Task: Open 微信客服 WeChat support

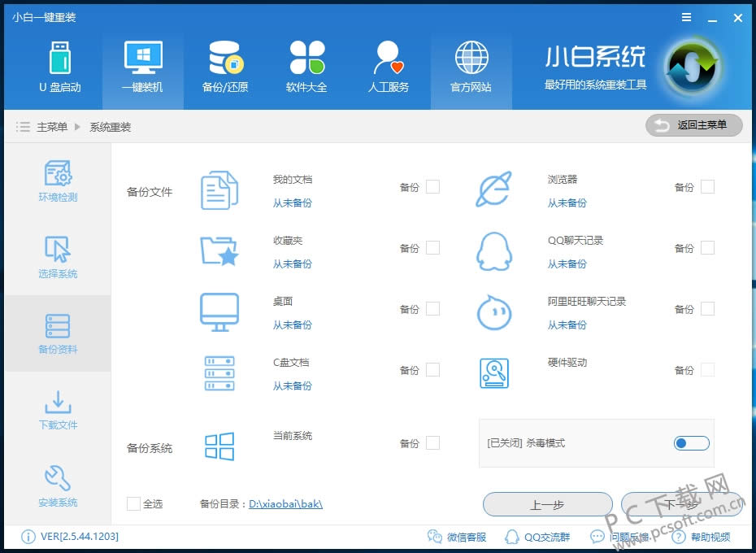Action: [x=457, y=537]
